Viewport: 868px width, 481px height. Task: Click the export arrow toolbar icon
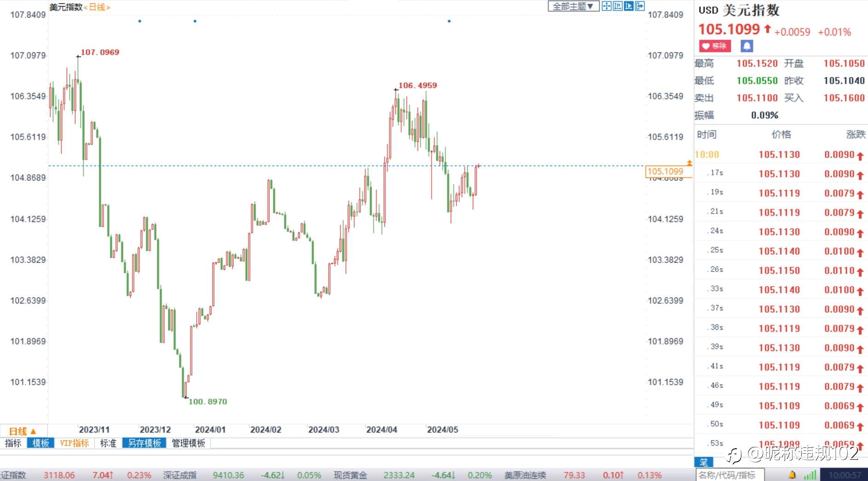[x=640, y=6]
